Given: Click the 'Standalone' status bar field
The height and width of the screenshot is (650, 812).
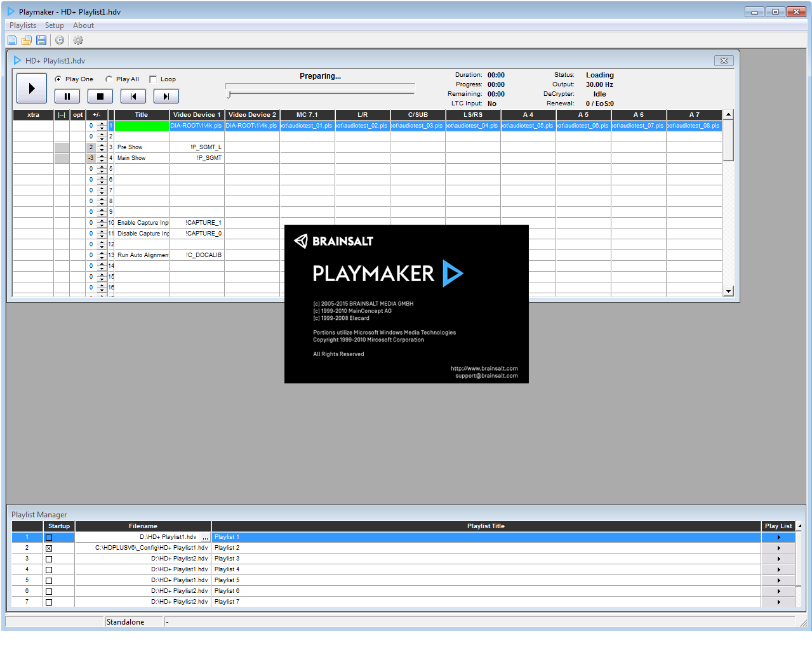Looking at the screenshot, I should tap(134, 622).
